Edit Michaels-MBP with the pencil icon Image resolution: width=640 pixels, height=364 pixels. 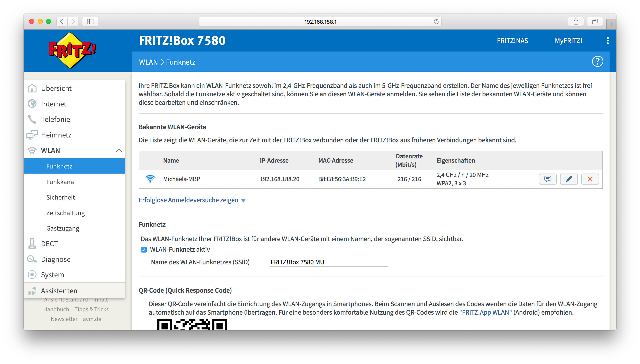click(x=568, y=179)
